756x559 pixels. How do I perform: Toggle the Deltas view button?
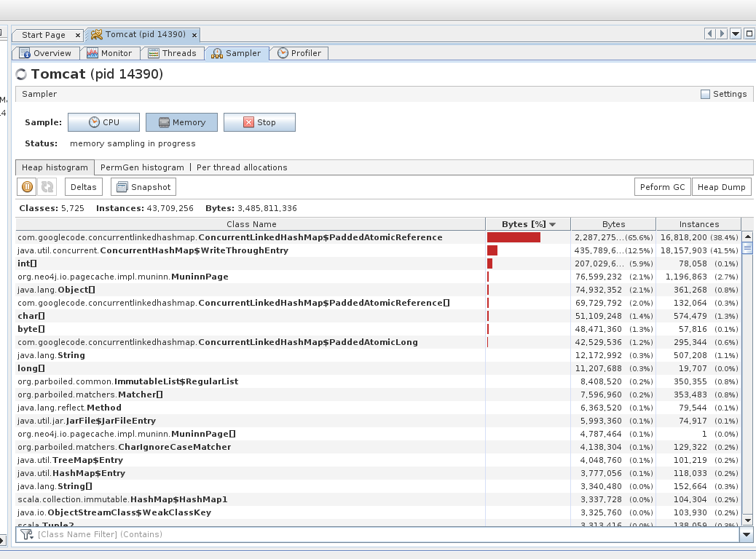[84, 187]
